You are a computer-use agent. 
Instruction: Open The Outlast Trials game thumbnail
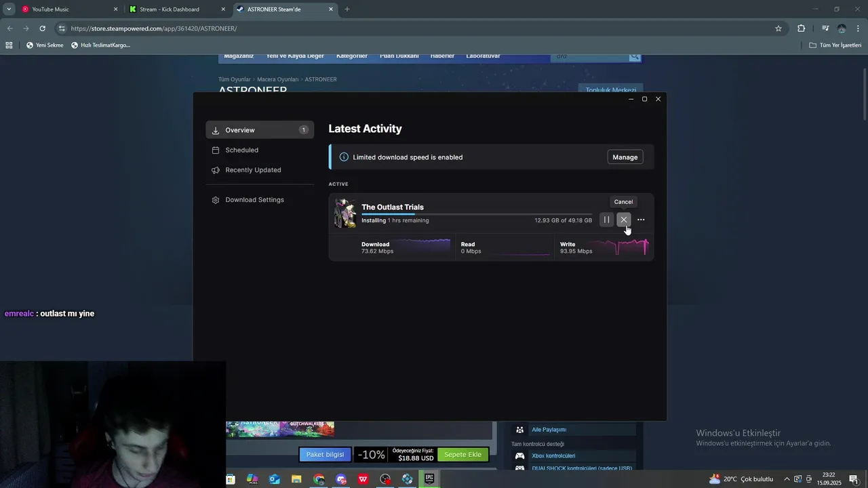(346, 213)
